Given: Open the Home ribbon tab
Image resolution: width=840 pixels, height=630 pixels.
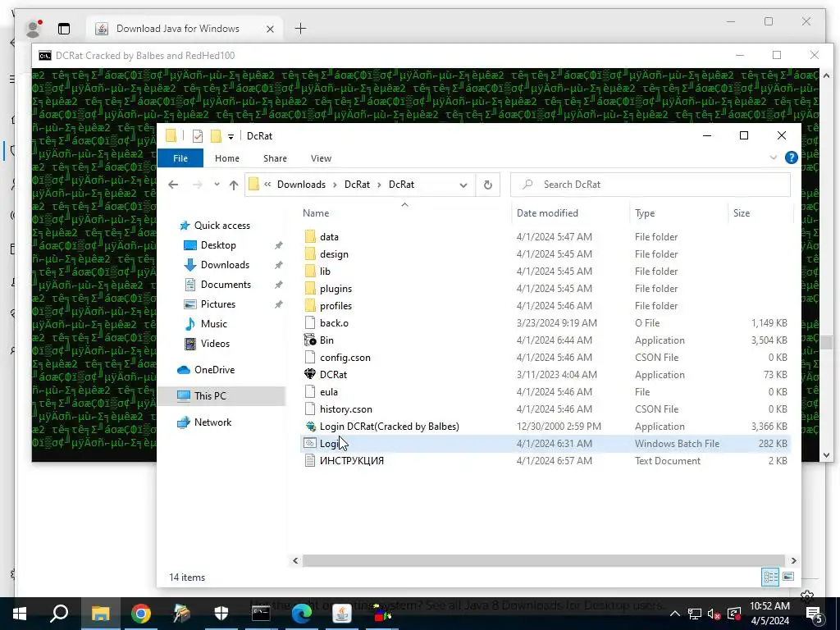Looking at the screenshot, I should click(227, 158).
